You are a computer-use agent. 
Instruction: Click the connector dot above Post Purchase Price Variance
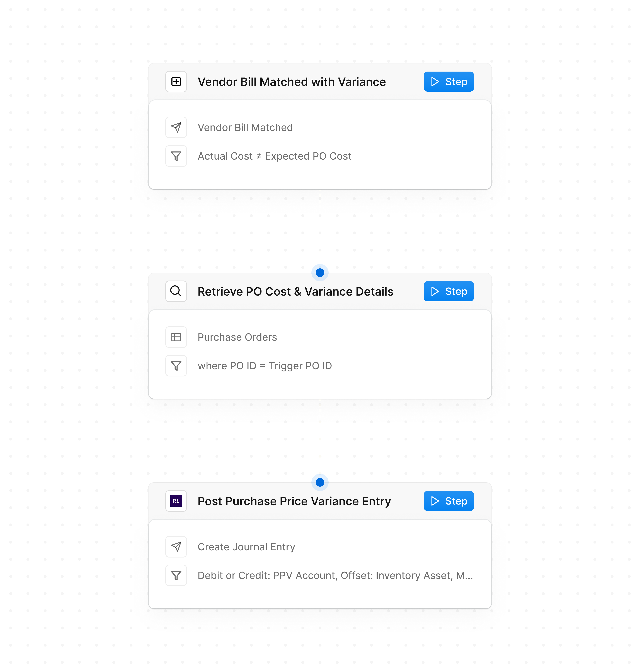pyautogui.click(x=320, y=482)
